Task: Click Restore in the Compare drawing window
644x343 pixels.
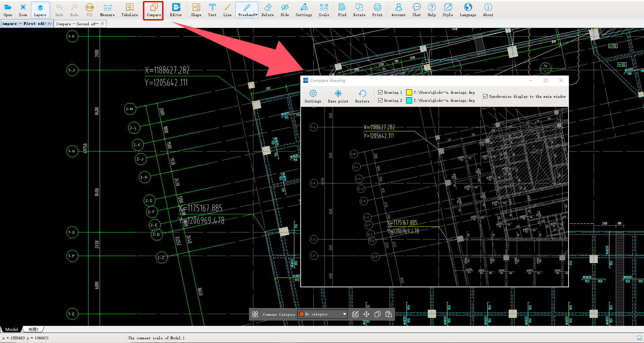Action: coord(362,96)
